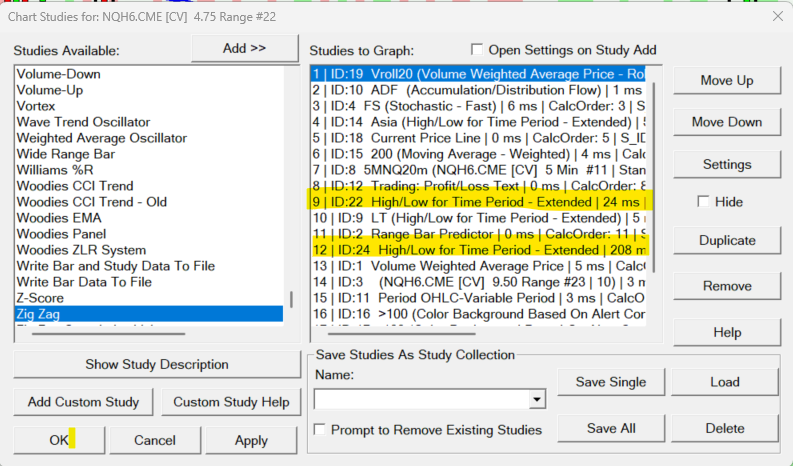Click Show Study Description button
Screen dimensions: 793x466
pyautogui.click(x=157, y=364)
